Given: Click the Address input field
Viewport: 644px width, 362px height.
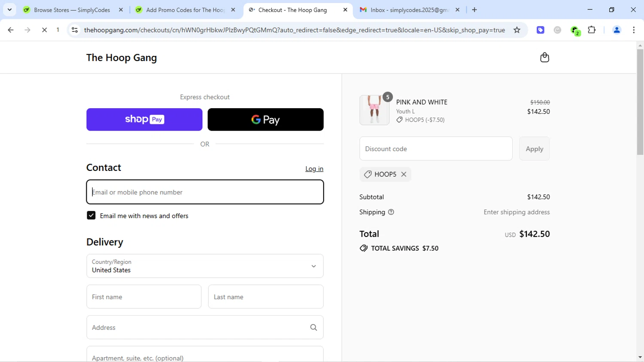Looking at the screenshot, I should click(x=205, y=328).
